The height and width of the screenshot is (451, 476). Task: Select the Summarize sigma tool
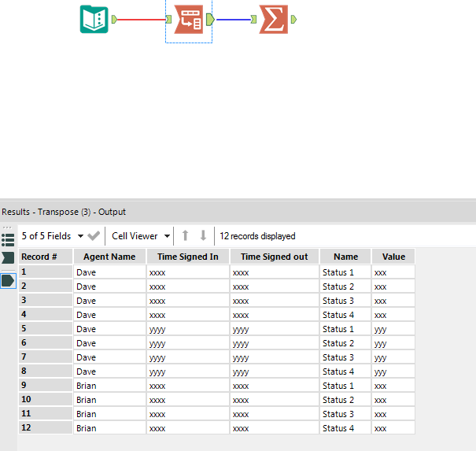coord(274,20)
